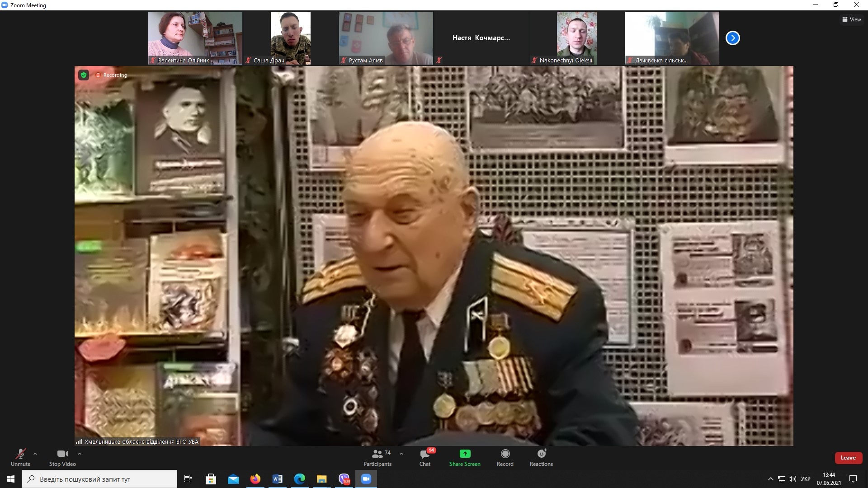Expand video options arrow beside Stop Video
Viewport: 868px width, 488px height.
click(x=80, y=454)
